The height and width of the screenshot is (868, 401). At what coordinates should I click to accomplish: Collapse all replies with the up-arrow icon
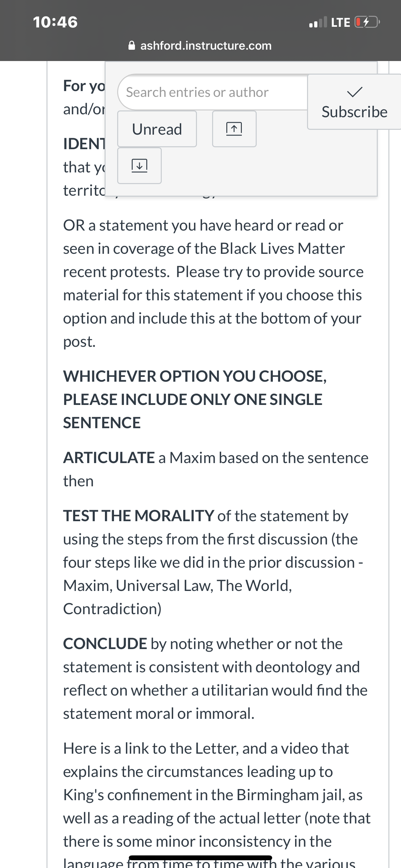(234, 129)
